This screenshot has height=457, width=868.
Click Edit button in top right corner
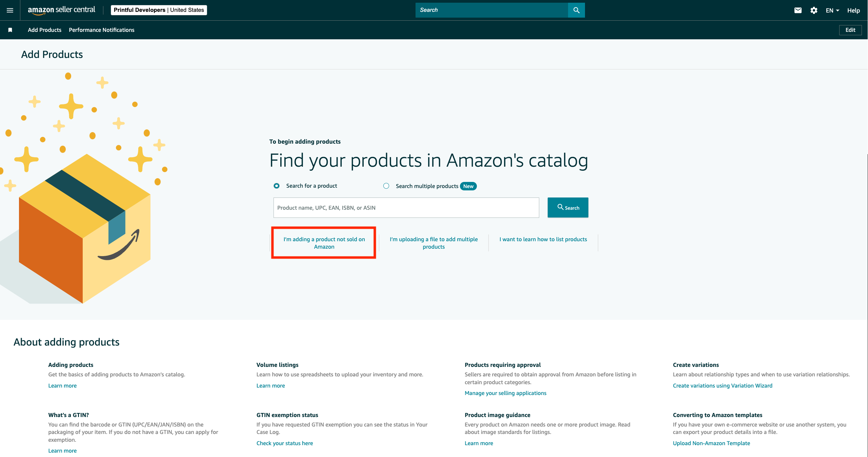(x=850, y=30)
